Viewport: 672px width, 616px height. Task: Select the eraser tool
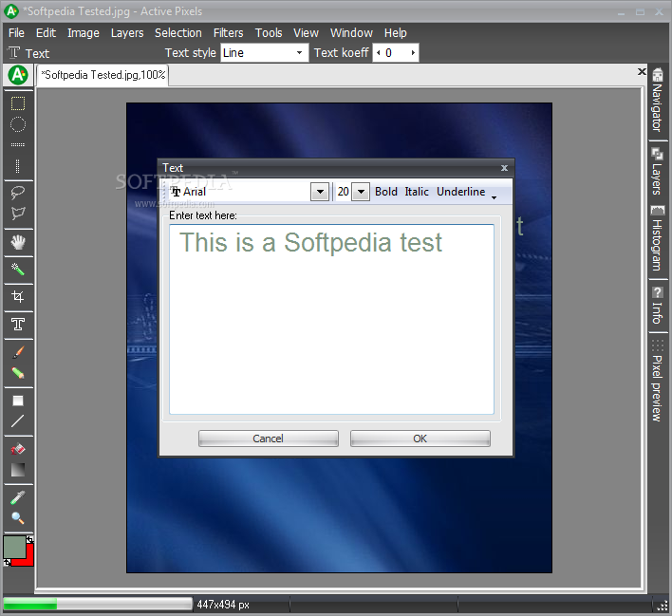(x=18, y=449)
